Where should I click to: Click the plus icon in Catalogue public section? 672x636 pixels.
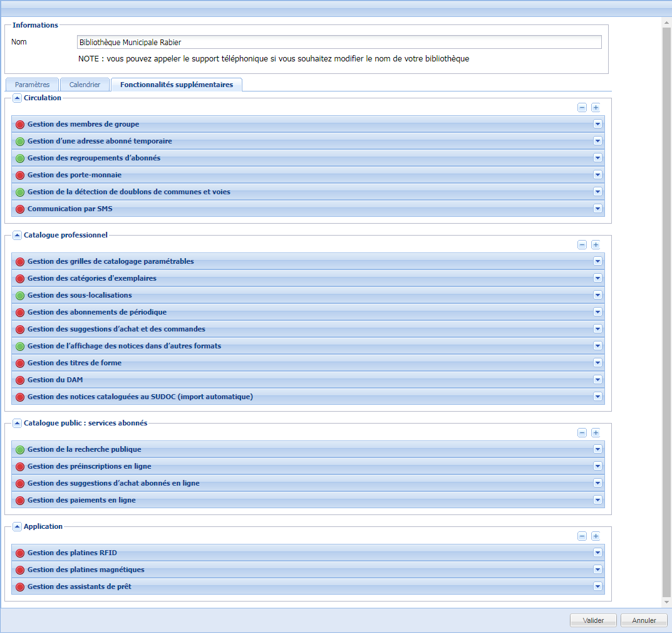[x=595, y=432]
